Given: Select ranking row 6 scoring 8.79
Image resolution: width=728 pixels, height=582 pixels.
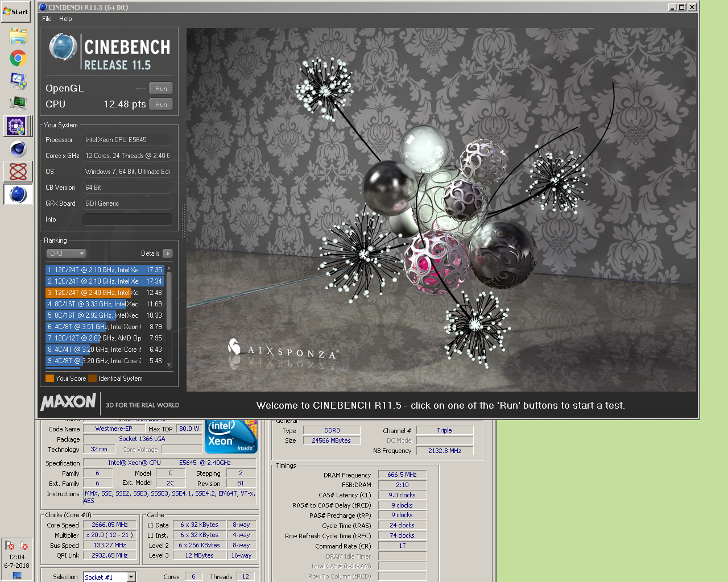Looking at the screenshot, I should tap(105, 327).
